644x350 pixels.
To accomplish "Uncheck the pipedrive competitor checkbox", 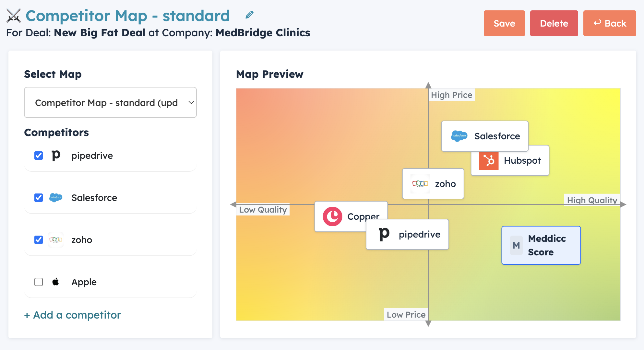I will (x=39, y=156).
